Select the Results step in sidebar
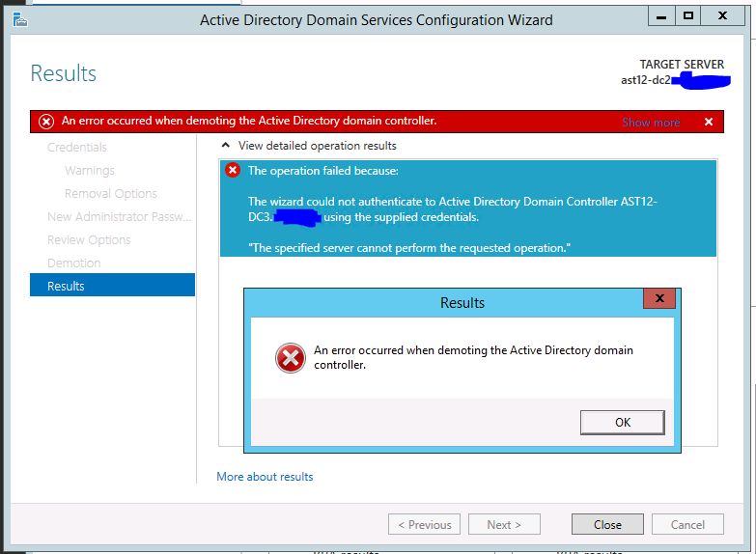Viewport: 756px width, 554px height. 112,286
